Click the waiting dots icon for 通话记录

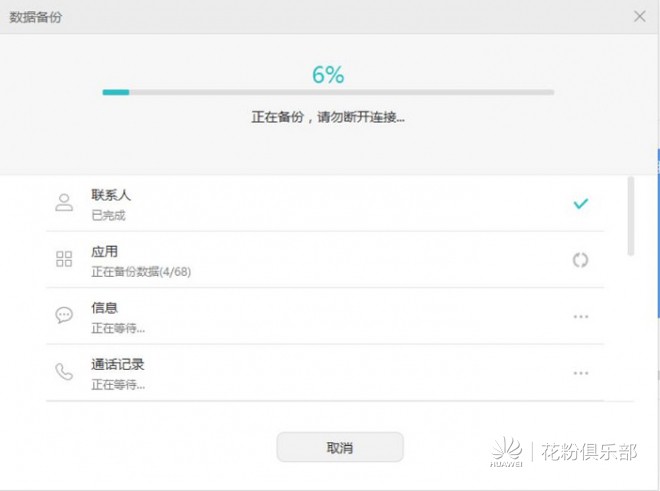(x=581, y=373)
